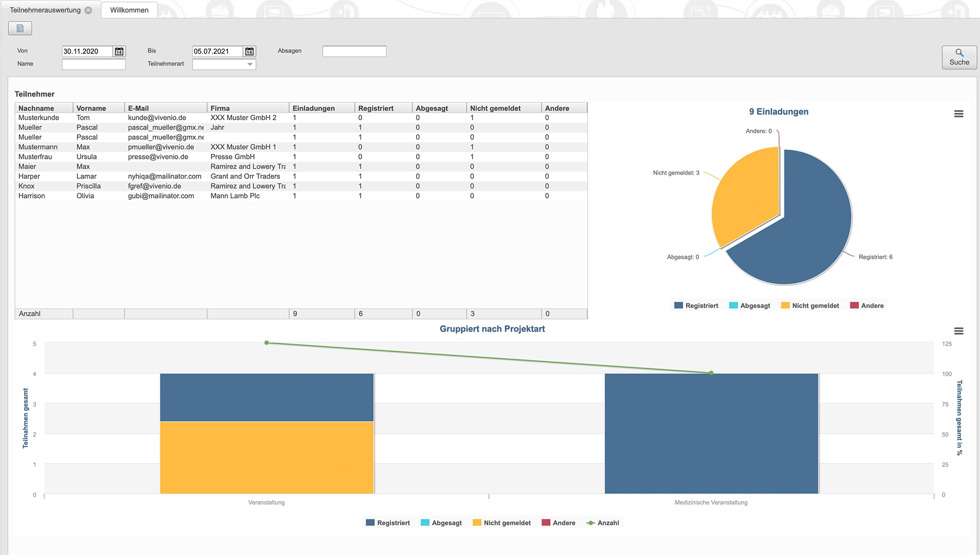Open the bar chart hamburger menu
Image resolution: width=980 pixels, height=555 pixels.
(958, 331)
